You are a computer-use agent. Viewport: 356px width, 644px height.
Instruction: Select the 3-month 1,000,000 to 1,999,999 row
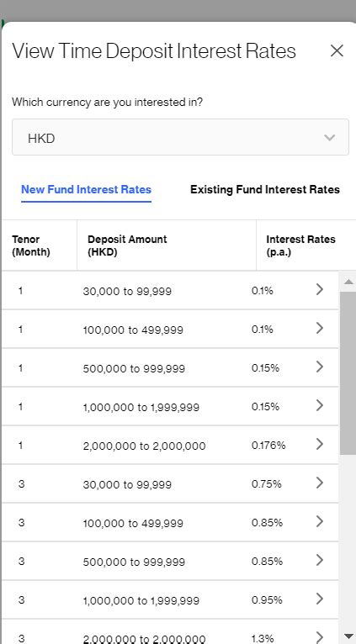(x=170, y=599)
